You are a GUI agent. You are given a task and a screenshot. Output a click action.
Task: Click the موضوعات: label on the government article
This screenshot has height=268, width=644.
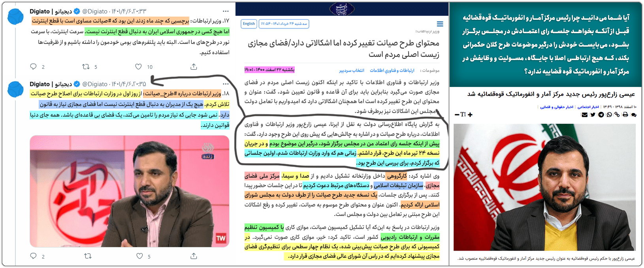429,70
